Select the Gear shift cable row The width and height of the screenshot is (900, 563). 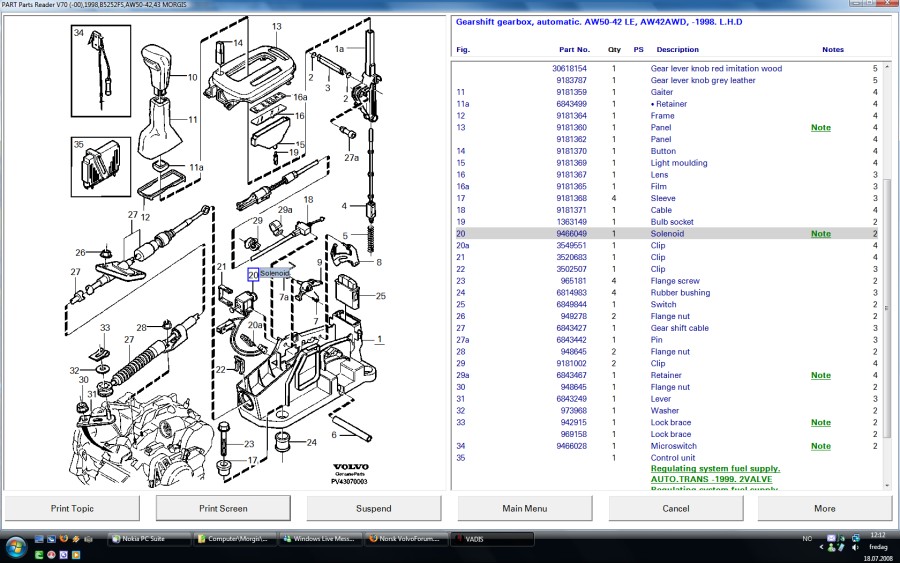point(666,328)
